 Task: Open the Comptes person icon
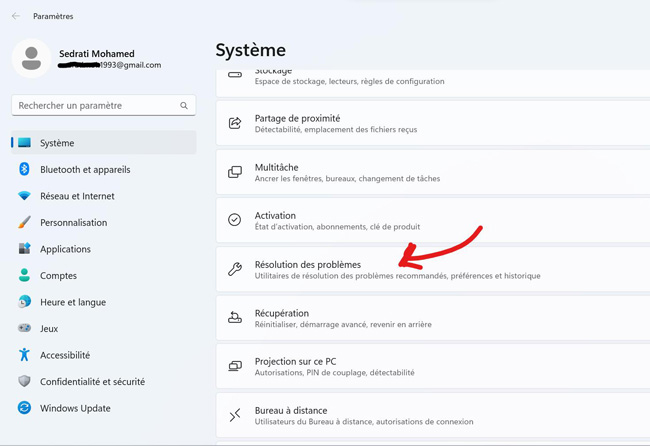pos(24,275)
